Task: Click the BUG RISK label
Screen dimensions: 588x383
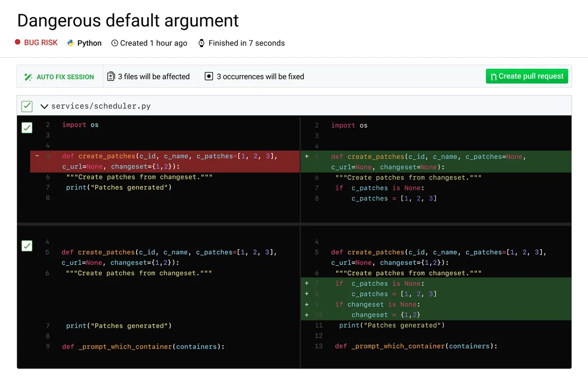Action: click(41, 43)
